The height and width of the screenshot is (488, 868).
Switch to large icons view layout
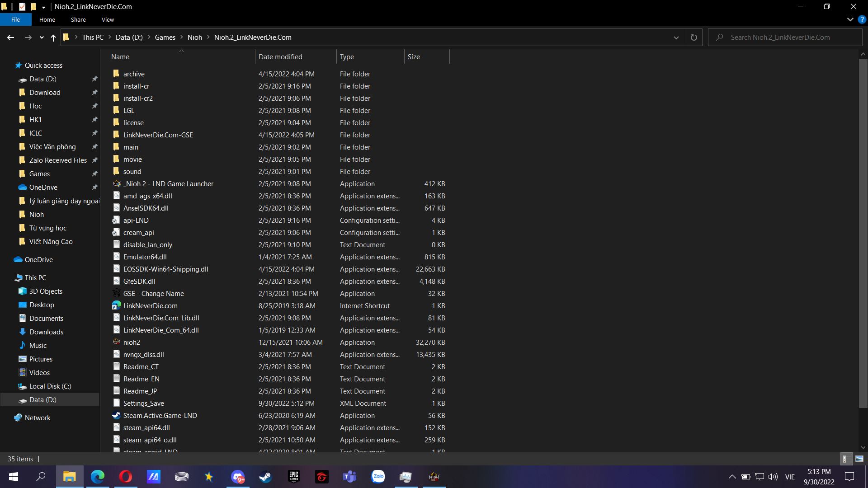(859, 459)
